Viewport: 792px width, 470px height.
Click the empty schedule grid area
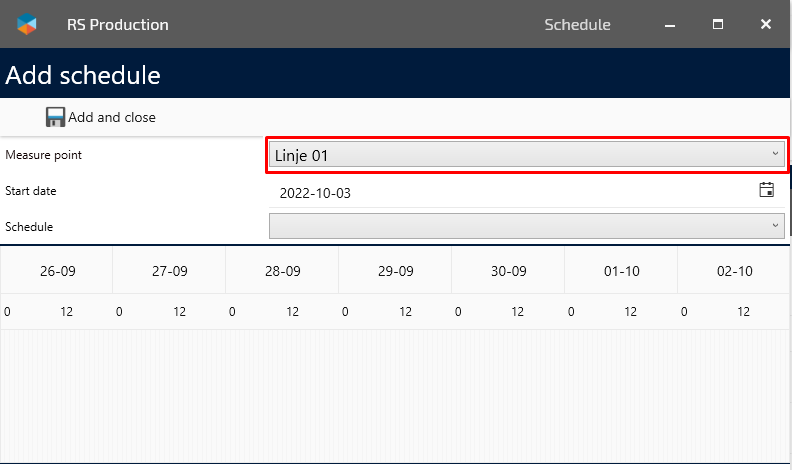pyautogui.click(x=396, y=396)
